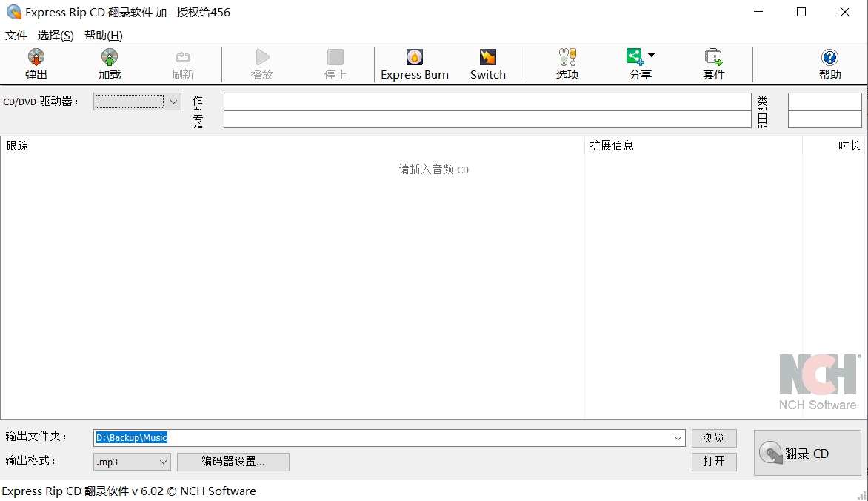
Task: Click the genre (类) input field
Action: point(824,102)
